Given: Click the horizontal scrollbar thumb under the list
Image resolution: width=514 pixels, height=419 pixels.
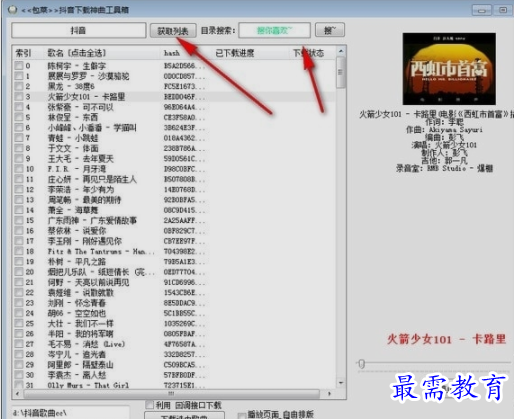Looking at the screenshot, I should [172, 394].
